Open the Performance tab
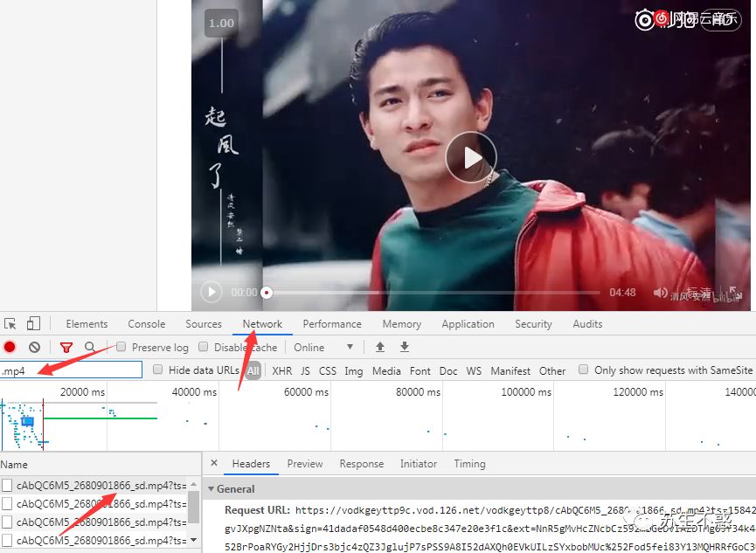Screen dimensions: 756x553 coord(332,324)
